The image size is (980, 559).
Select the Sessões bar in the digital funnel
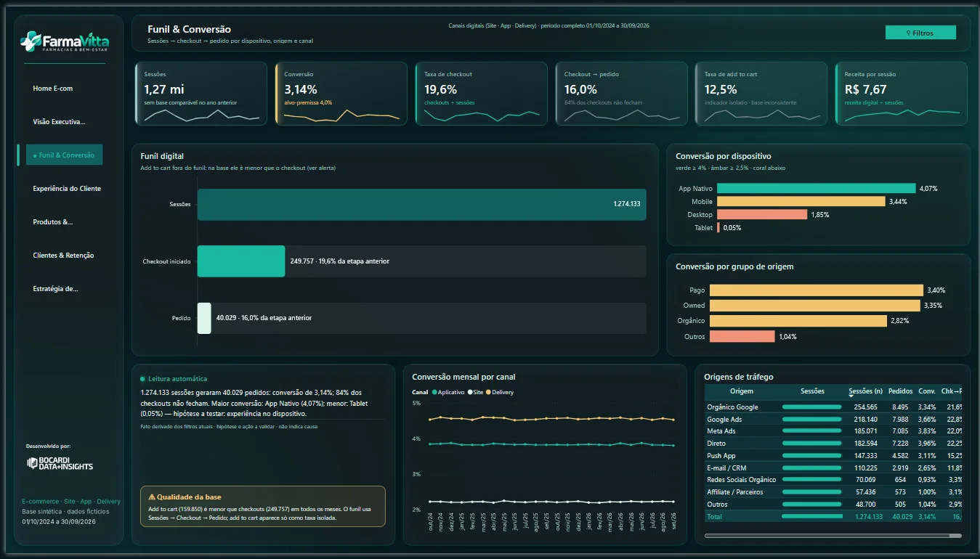coord(422,204)
